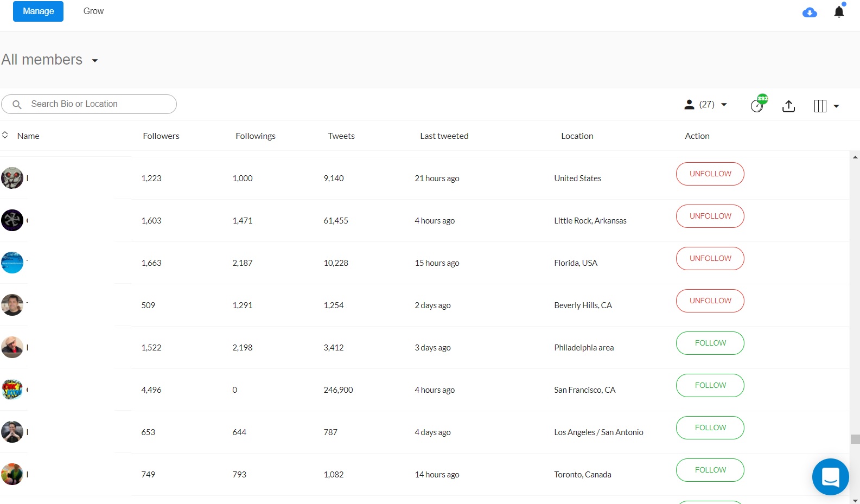Open the timer icon with green badge
Screen dimensions: 860x504
coord(757,105)
